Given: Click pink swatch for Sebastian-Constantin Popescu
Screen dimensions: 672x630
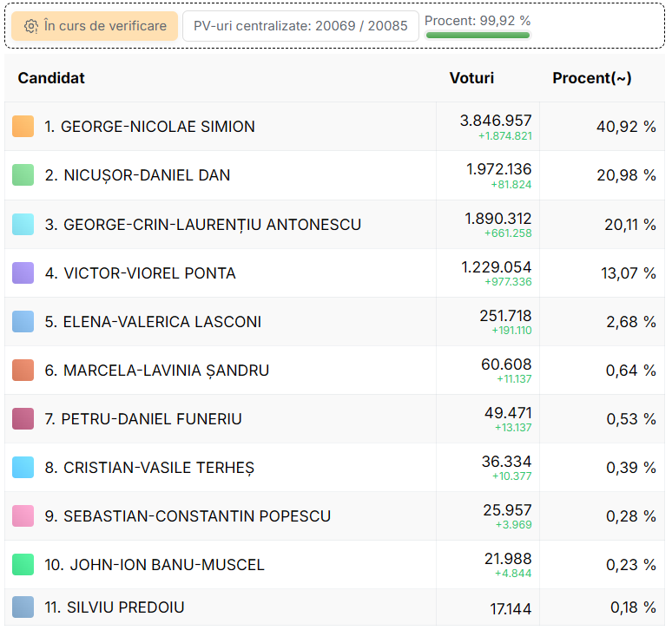Looking at the screenshot, I should pos(23,516).
